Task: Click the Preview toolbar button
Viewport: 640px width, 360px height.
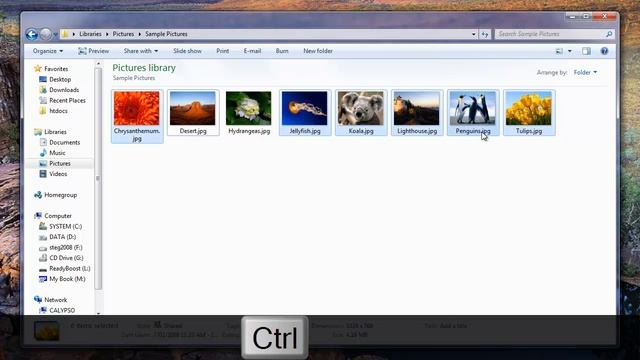Action: [93, 51]
